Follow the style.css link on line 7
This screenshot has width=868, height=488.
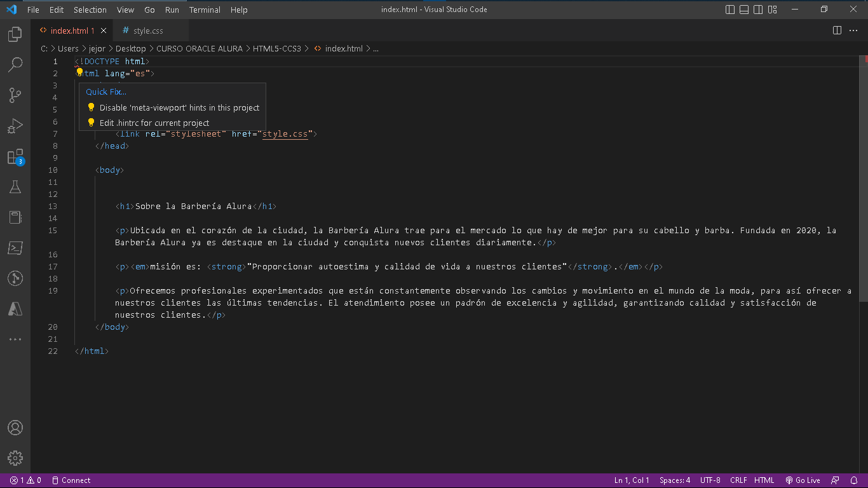(285, 134)
